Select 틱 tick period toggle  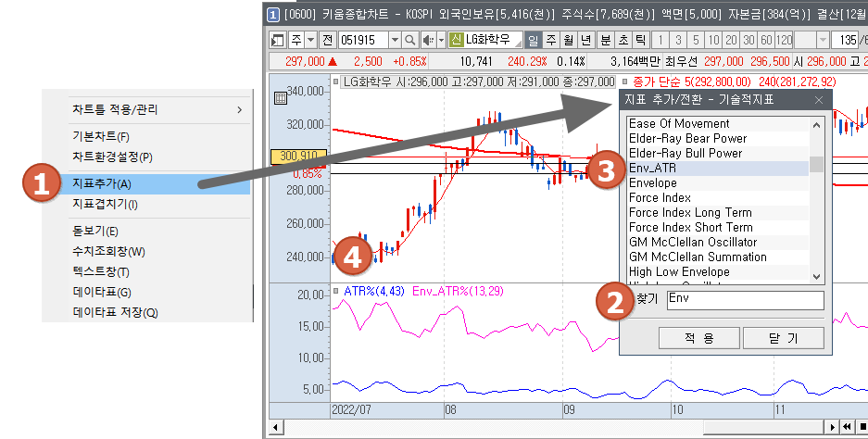(640, 40)
